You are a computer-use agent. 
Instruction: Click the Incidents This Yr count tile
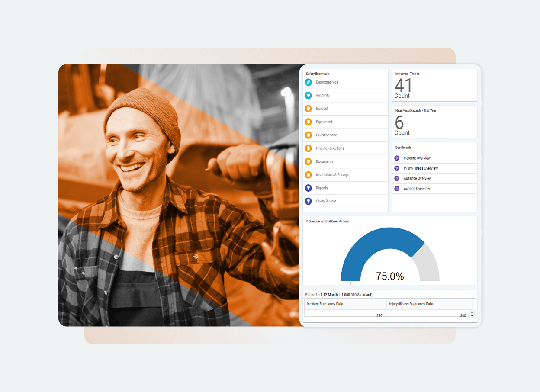point(434,85)
